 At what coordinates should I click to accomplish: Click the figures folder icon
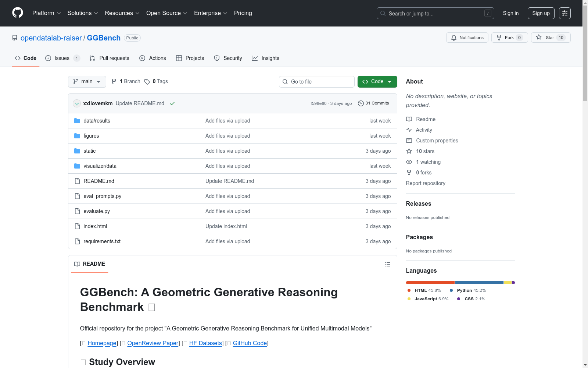(77, 136)
